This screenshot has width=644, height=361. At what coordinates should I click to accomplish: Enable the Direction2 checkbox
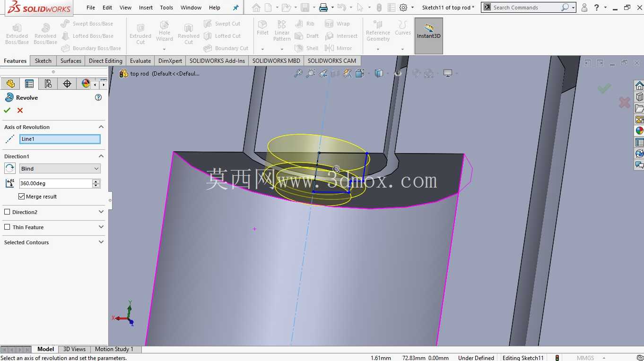click(7, 212)
